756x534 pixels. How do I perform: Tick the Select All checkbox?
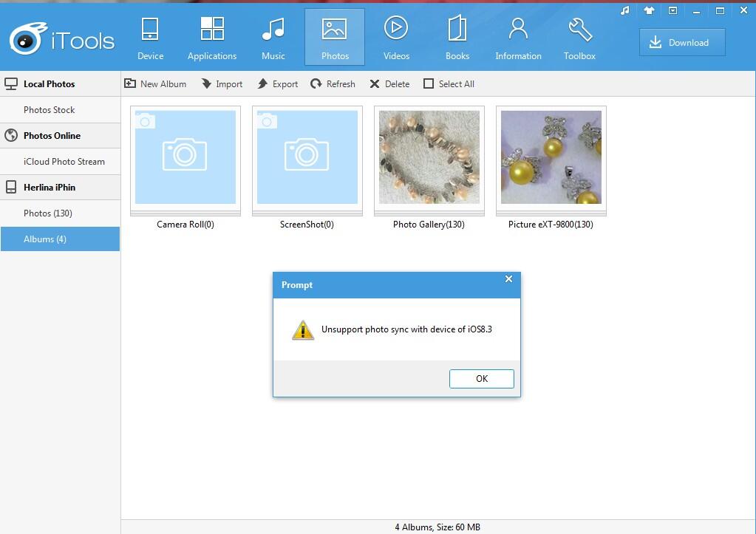pos(429,84)
